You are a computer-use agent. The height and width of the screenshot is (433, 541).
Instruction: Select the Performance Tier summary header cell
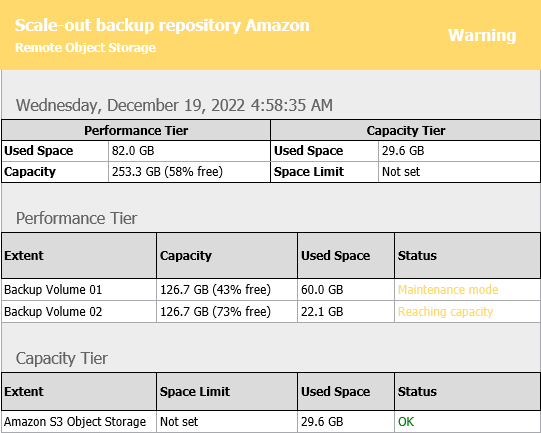(x=136, y=130)
